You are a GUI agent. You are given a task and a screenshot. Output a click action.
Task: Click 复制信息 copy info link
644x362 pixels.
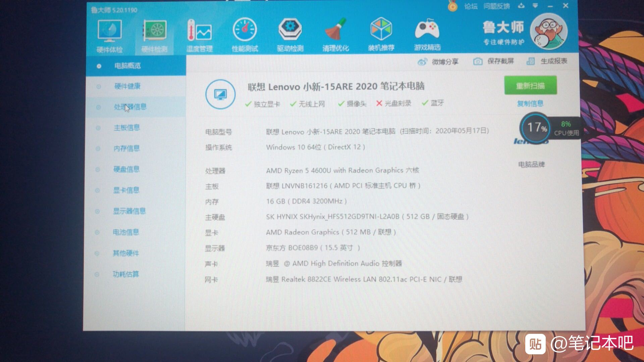click(x=530, y=104)
